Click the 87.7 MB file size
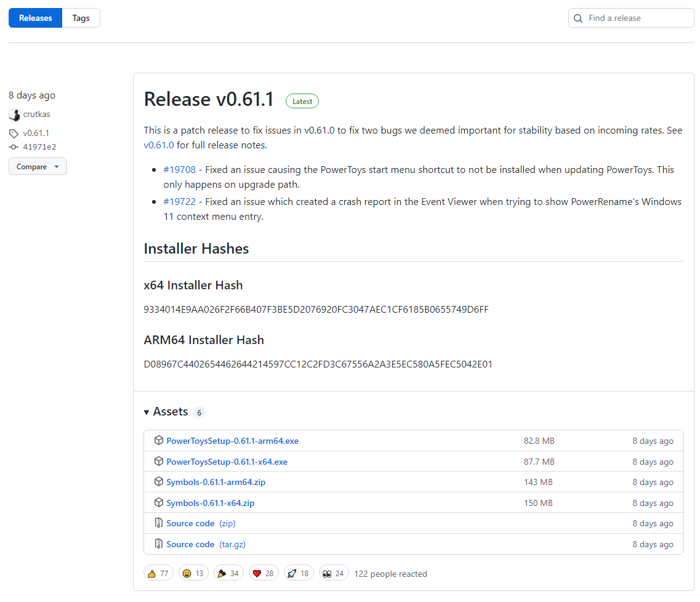 [539, 462]
